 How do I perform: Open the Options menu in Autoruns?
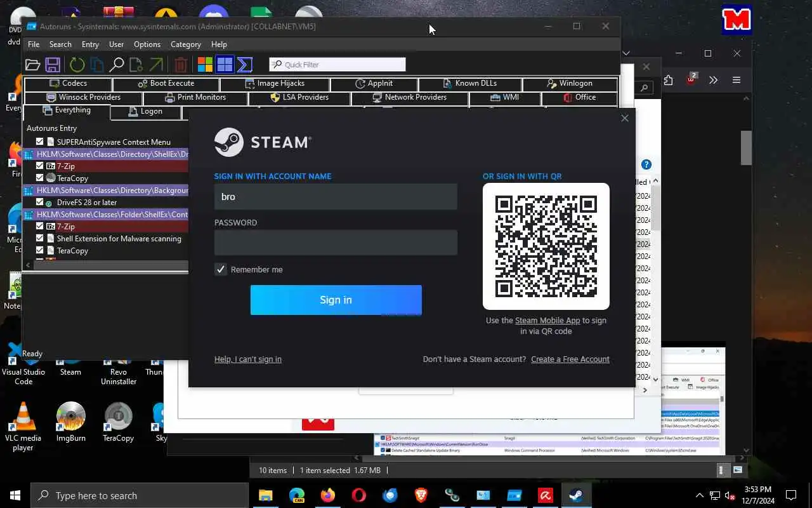click(x=147, y=44)
